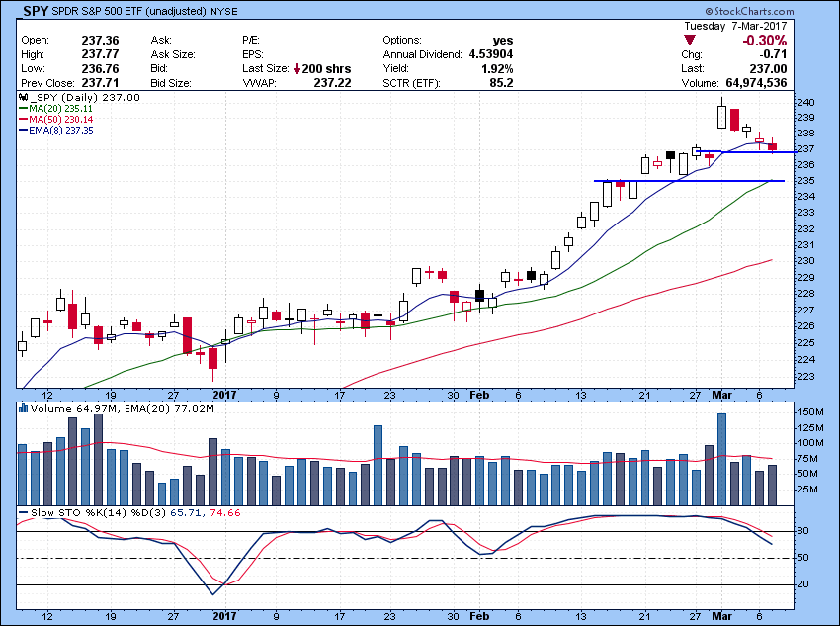840x626 pixels.
Task: Click the Slow STO %K(14) %D(3) label
Action: (98, 513)
